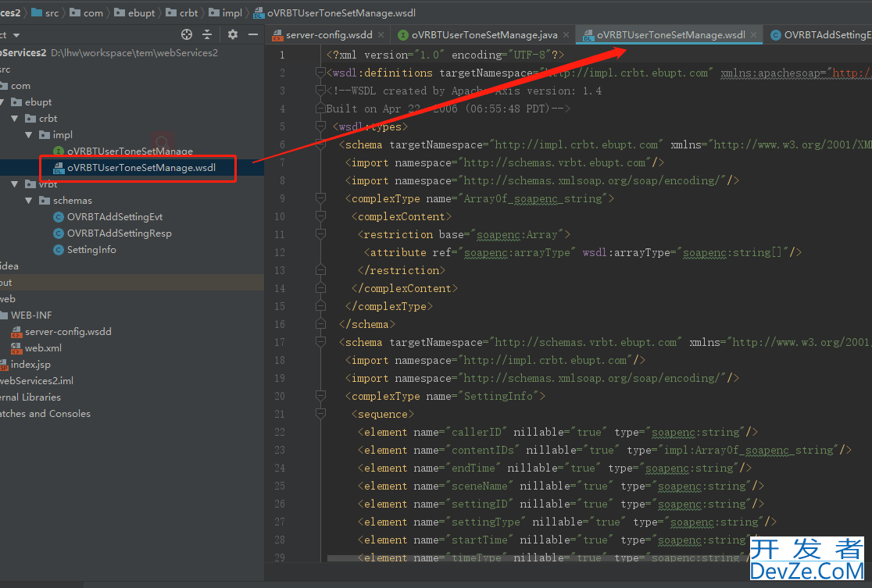Click line number 17 in gutter
872x588 pixels.
(x=279, y=342)
